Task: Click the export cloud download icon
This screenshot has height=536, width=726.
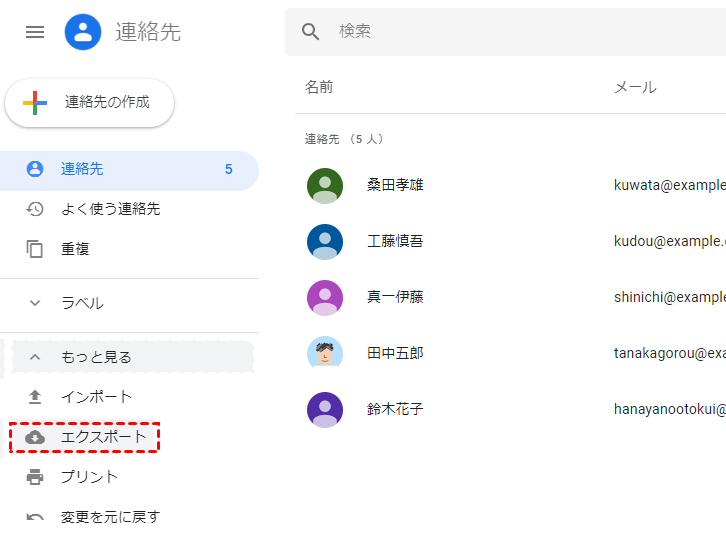Action: click(35, 437)
